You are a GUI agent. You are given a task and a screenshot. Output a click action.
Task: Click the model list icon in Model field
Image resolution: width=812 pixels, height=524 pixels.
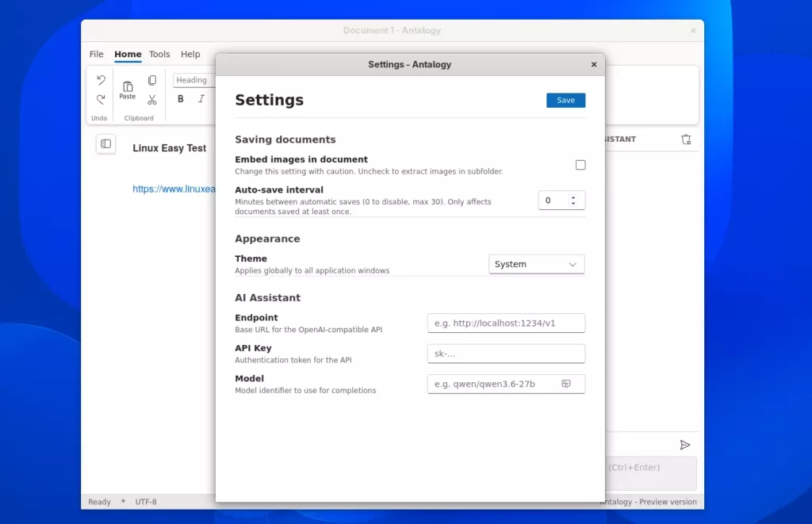(x=566, y=384)
